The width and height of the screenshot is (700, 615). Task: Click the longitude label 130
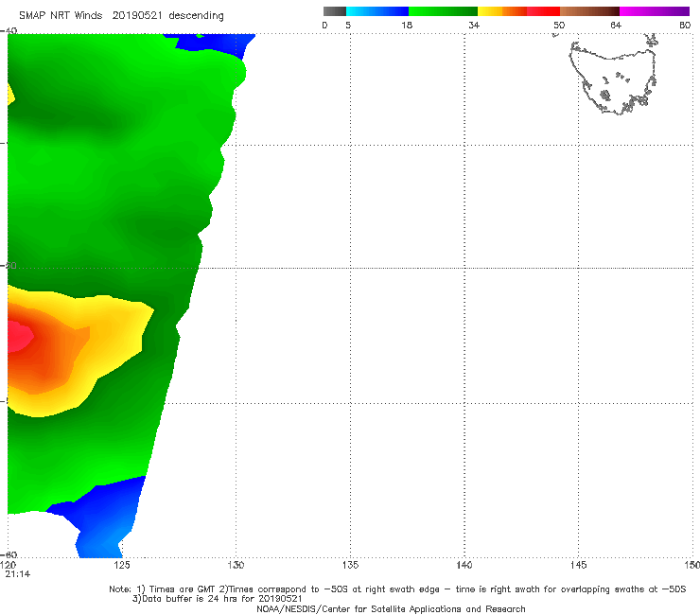pyautogui.click(x=236, y=566)
